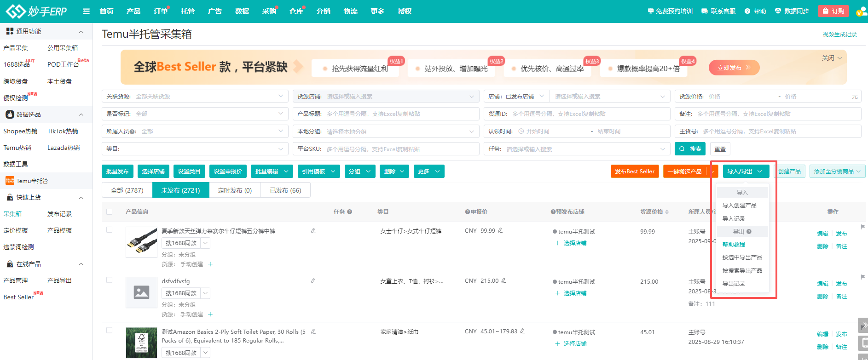Select 按选中导出产品 from the dropdown menu
Screen dimensions: 868x360
pos(742,257)
